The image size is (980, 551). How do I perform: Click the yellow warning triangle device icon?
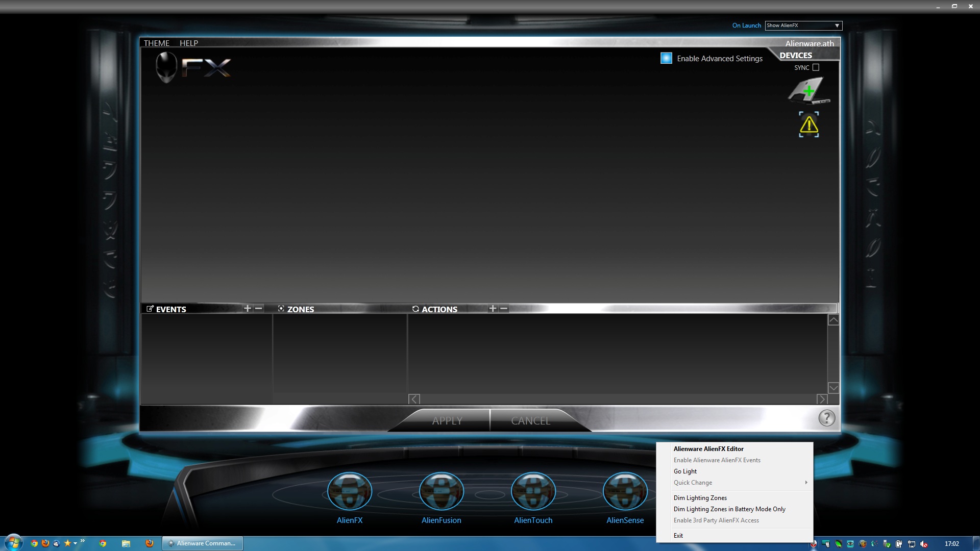click(x=809, y=124)
